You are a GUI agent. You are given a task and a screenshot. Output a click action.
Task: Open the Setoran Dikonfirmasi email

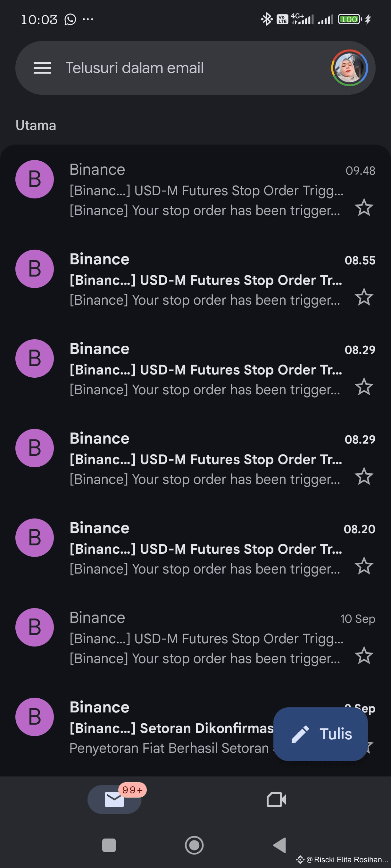coord(195,728)
